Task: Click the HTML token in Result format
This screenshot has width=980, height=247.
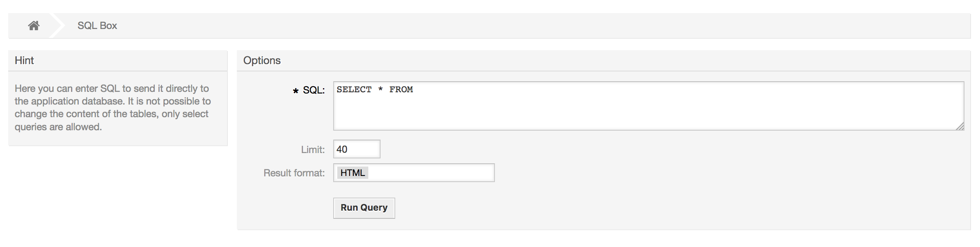Action: click(x=352, y=173)
